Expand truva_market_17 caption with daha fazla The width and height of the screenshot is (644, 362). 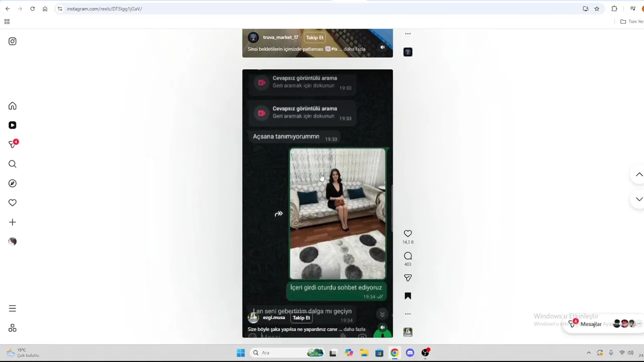click(x=354, y=49)
